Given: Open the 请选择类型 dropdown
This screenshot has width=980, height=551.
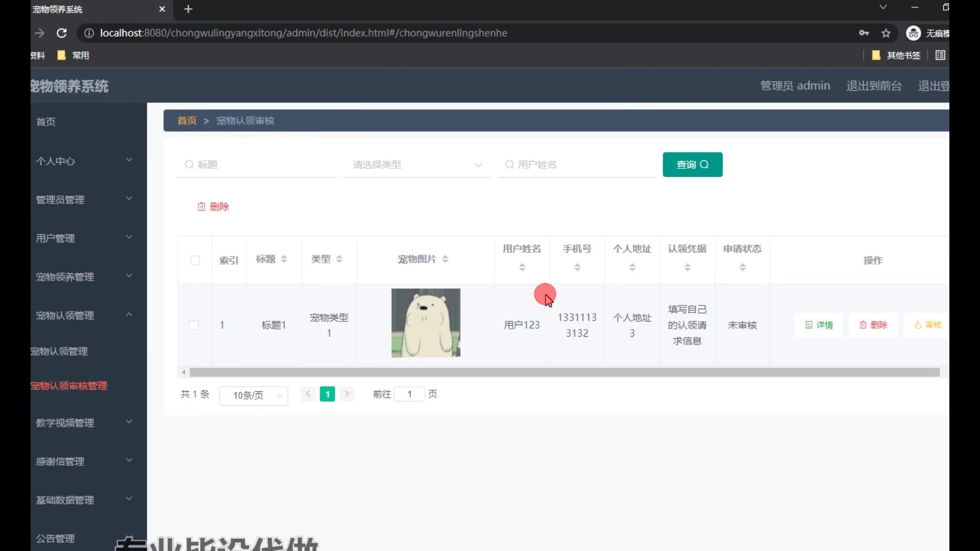Looking at the screenshot, I should 416,165.
